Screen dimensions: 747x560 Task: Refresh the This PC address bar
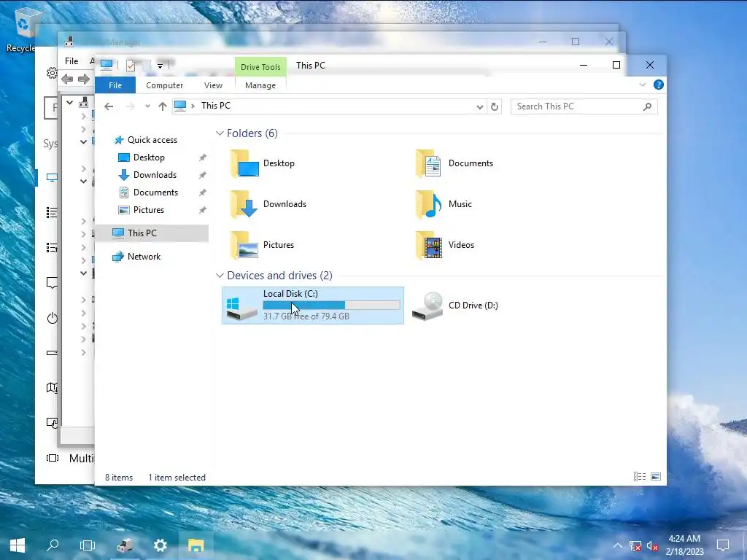pos(495,106)
